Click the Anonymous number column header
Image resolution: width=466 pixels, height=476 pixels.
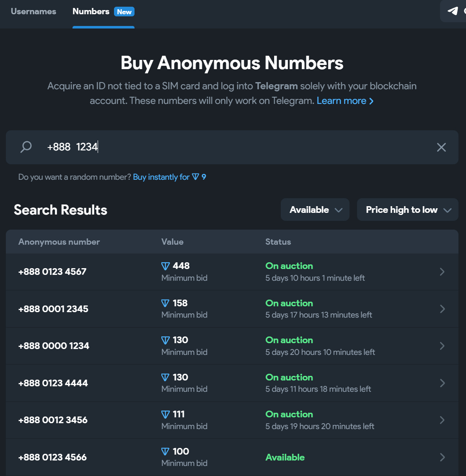click(59, 242)
